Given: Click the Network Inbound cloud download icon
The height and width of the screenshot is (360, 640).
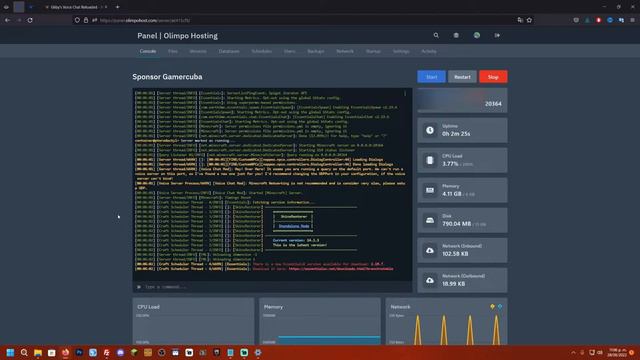Looking at the screenshot, I should [x=430, y=250].
